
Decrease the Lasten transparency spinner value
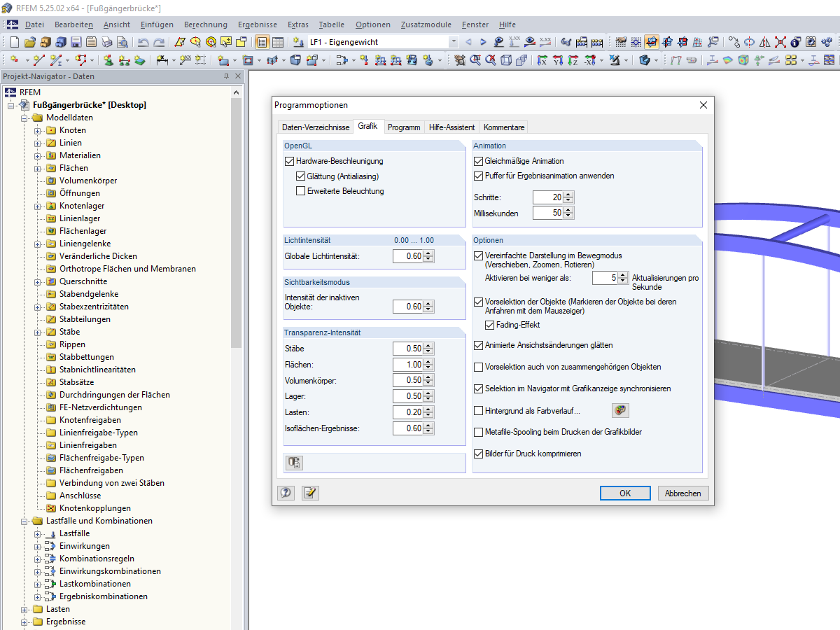pos(428,415)
